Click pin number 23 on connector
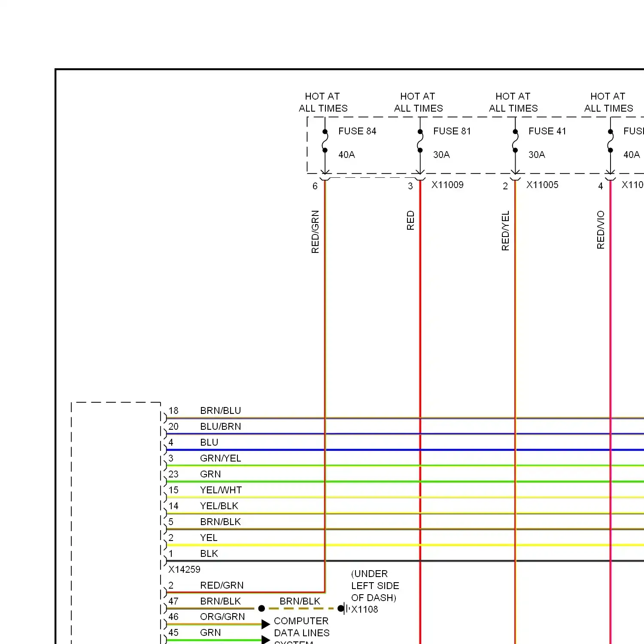 coord(173,474)
